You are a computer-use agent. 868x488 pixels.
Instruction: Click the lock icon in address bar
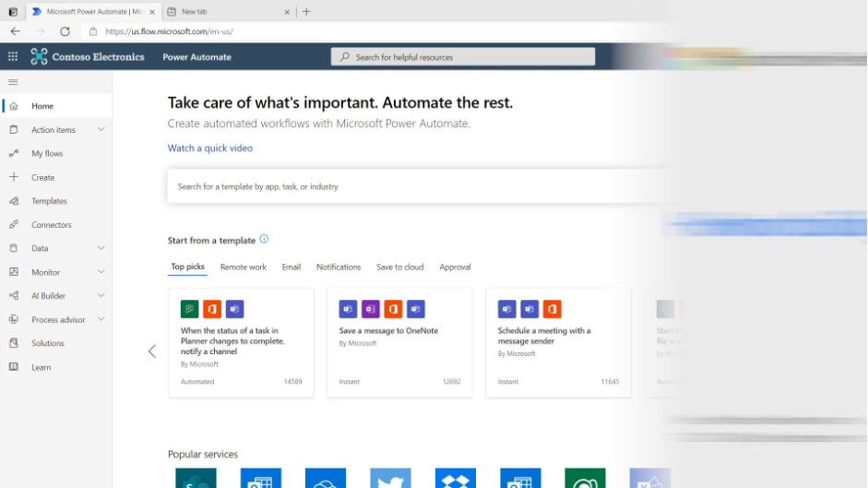(93, 31)
